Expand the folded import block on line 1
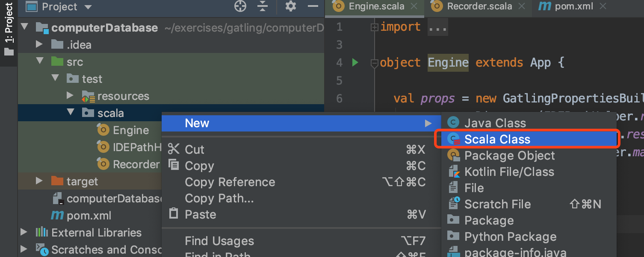644x257 pixels. pos(375,27)
